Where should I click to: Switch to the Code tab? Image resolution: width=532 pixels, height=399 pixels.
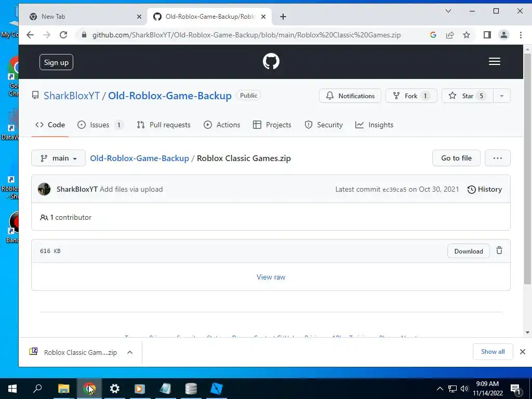pyautogui.click(x=50, y=125)
